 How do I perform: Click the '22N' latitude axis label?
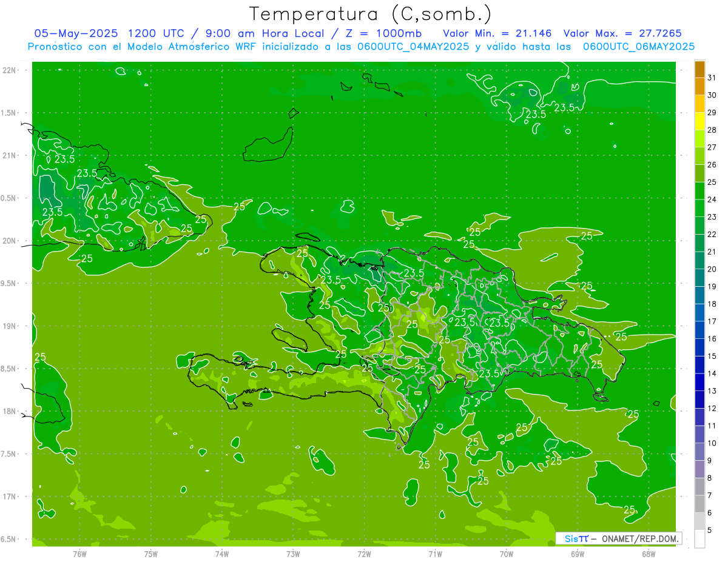[x=9, y=70]
